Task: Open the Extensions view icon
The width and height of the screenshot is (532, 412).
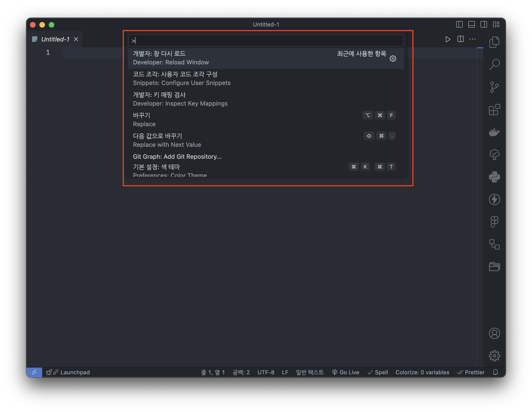Action: tap(494, 110)
